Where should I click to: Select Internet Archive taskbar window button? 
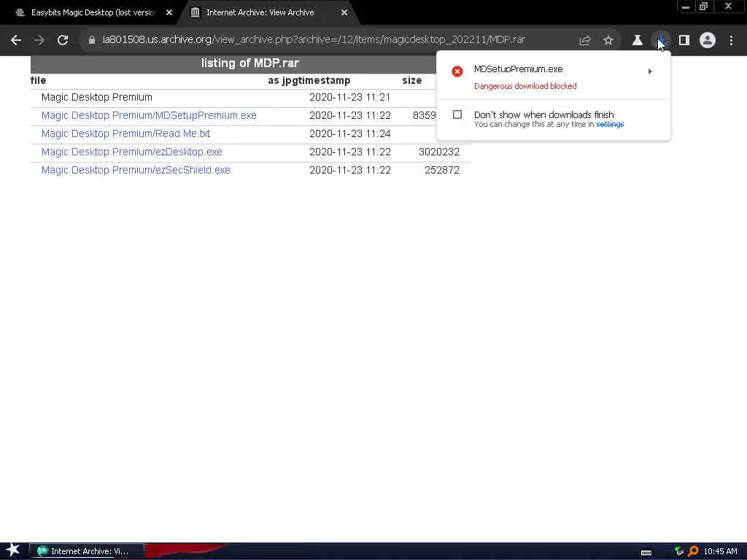(87, 551)
